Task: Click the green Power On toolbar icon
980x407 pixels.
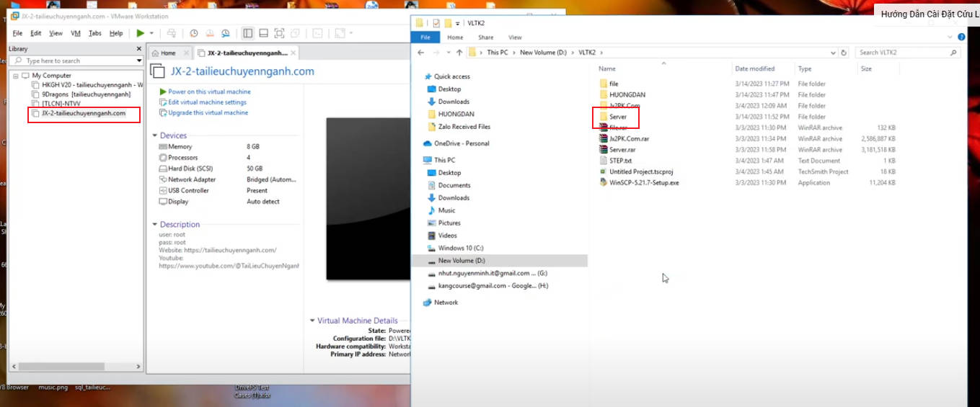Action: click(x=140, y=33)
